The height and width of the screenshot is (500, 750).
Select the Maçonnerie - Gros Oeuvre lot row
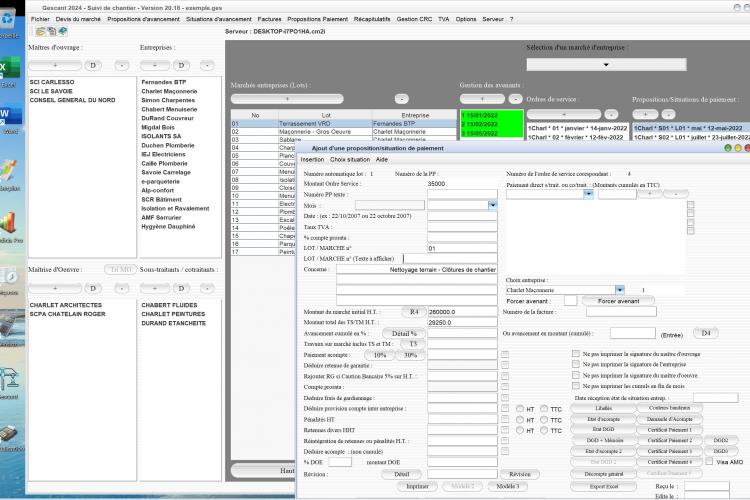343,132
